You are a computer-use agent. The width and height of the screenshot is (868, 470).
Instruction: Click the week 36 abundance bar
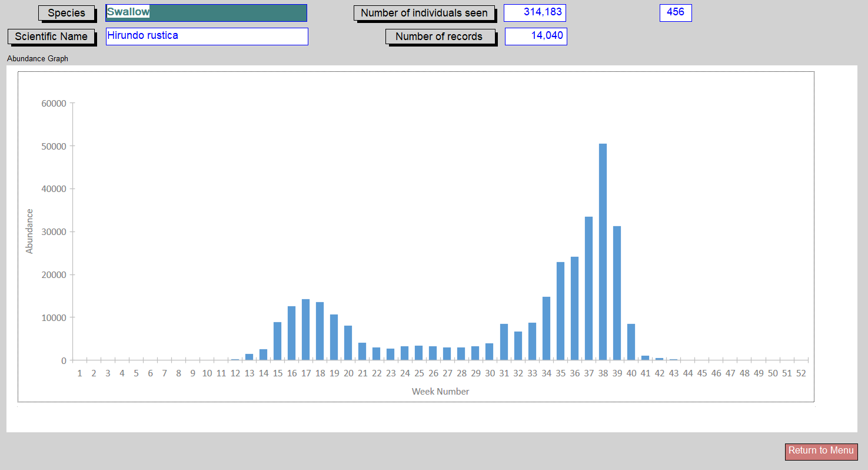pyautogui.click(x=574, y=309)
